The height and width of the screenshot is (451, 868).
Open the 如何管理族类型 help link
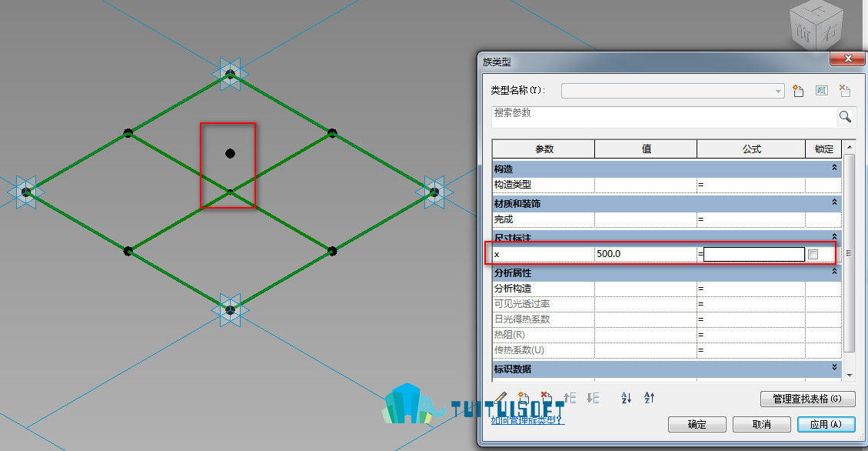[527, 420]
